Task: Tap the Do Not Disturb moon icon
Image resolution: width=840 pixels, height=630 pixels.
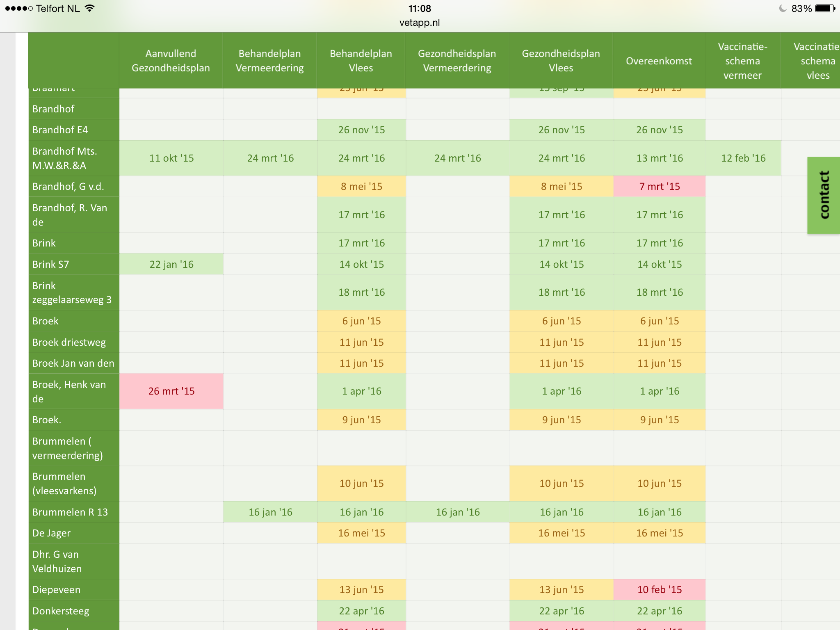Action: (x=783, y=8)
